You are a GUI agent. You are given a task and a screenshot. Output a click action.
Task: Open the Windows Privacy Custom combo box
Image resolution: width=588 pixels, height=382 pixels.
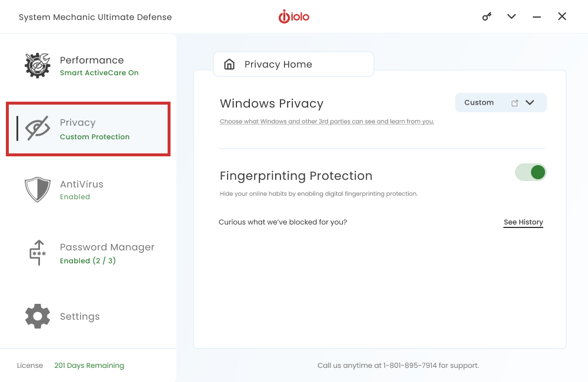click(479, 103)
